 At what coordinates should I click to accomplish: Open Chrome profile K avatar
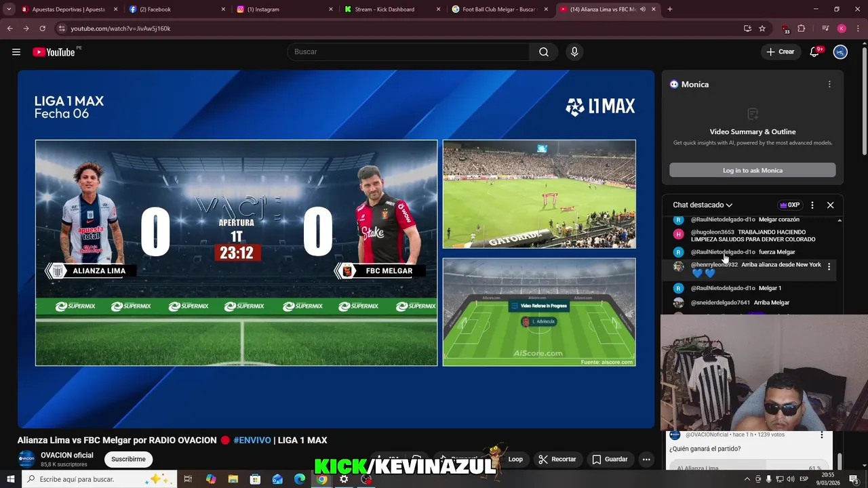842,28
